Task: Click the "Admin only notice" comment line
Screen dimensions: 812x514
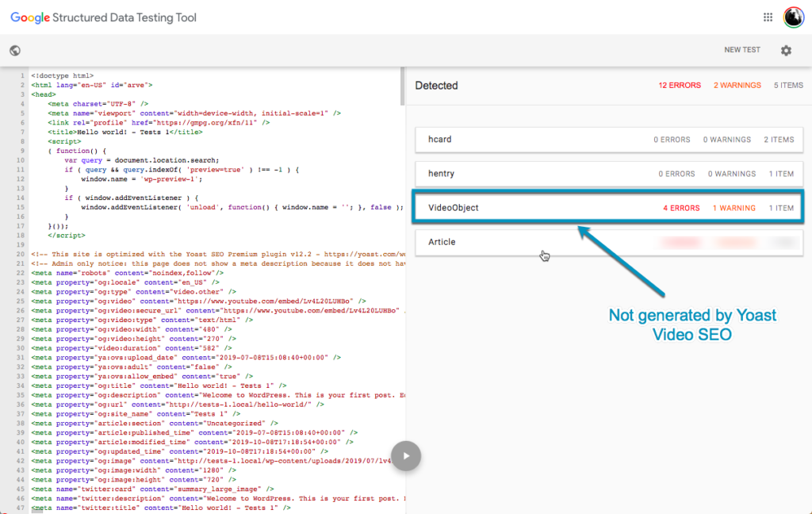Action: 218,263
